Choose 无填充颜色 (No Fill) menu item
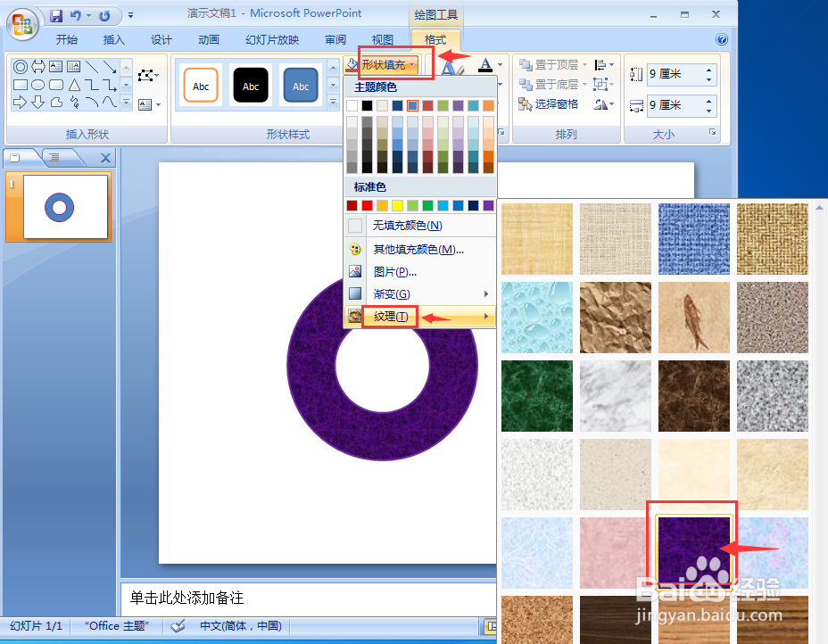The height and width of the screenshot is (644, 828). (420, 226)
